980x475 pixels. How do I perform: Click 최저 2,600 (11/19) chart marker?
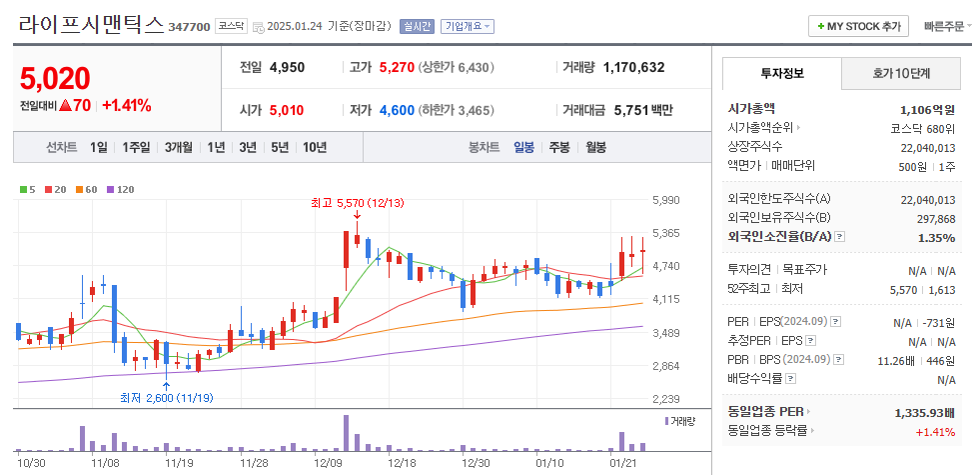tap(166, 397)
